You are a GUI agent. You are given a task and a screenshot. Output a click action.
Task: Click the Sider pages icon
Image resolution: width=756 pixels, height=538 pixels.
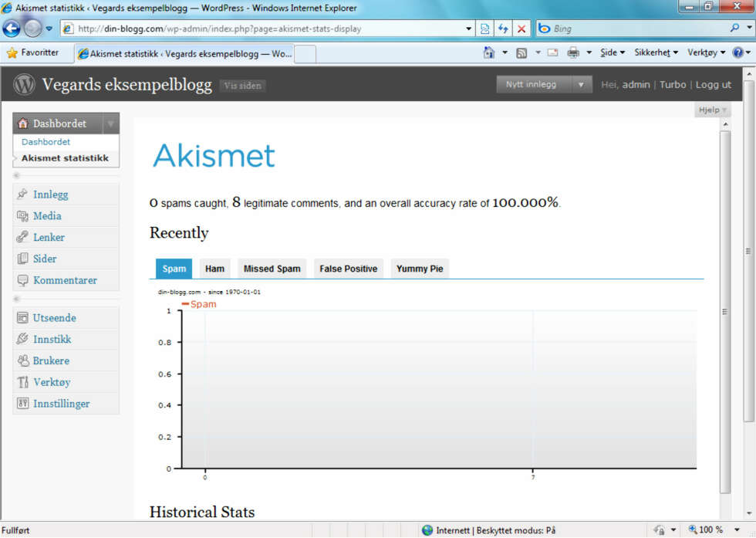click(x=22, y=259)
